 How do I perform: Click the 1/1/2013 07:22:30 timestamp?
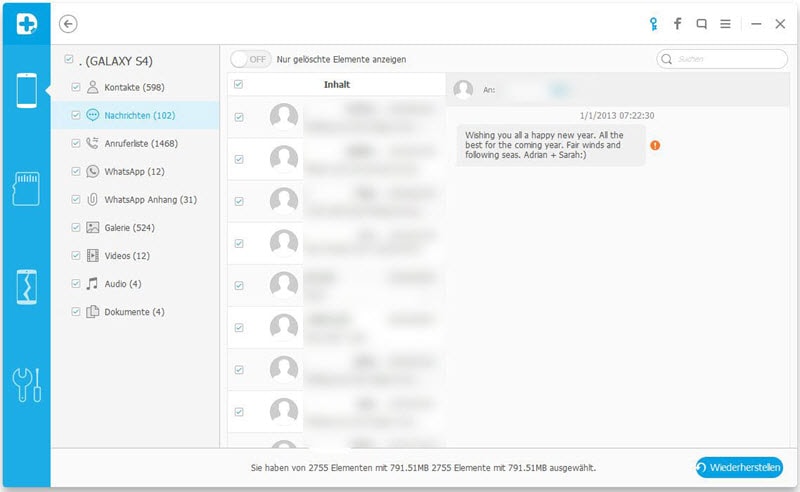click(617, 116)
